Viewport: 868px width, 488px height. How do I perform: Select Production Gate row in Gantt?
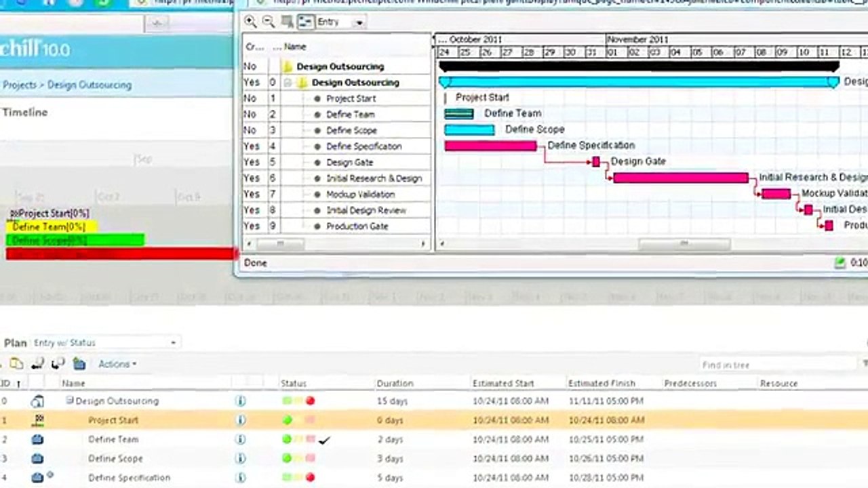(337, 226)
